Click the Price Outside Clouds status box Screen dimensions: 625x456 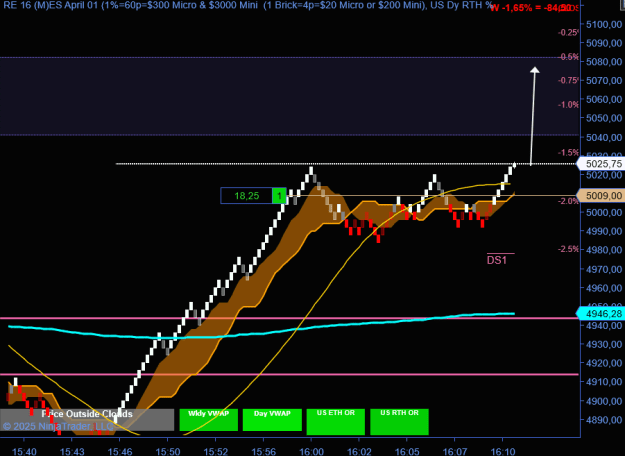[87, 420]
